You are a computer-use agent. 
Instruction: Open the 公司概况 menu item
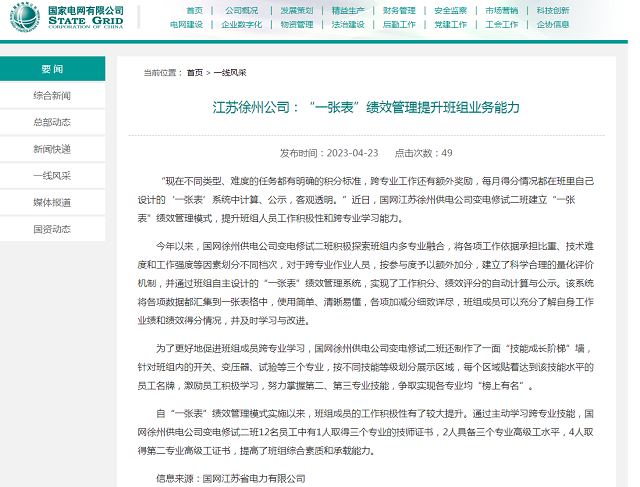point(242,11)
